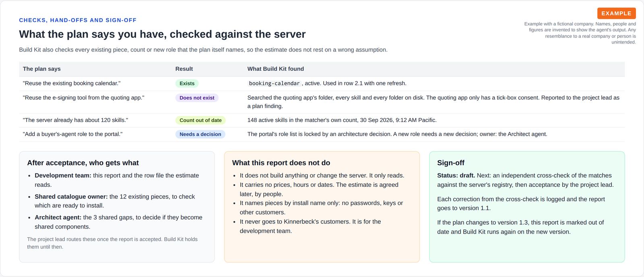This screenshot has width=644, height=277.
Task: Select the 'Exists' result badge
Action: click(x=187, y=83)
